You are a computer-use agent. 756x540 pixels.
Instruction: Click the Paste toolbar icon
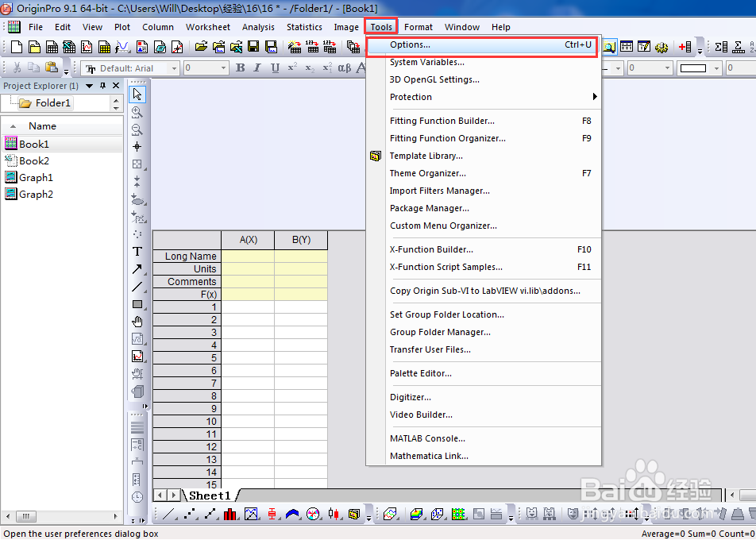52,67
